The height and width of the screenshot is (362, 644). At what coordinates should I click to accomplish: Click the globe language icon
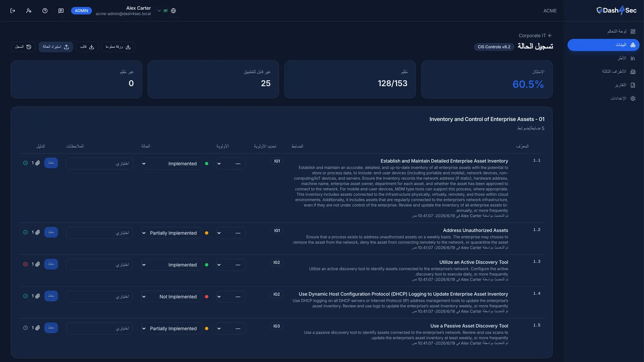click(173, 11)
